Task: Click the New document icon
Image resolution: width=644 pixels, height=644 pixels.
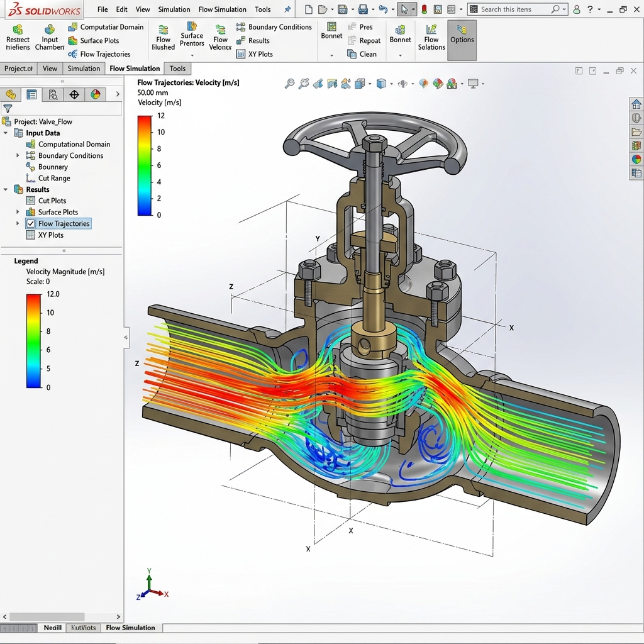Action: coord(309,9)
